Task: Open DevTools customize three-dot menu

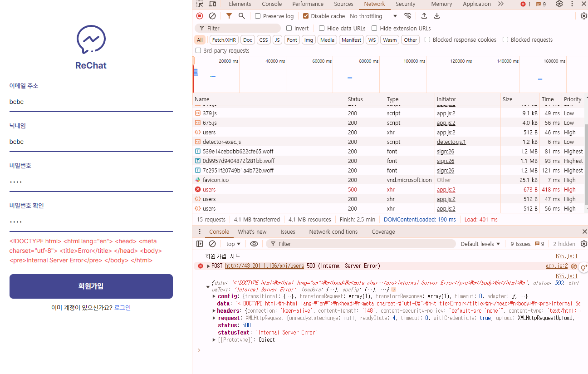Action: point(572,4)
